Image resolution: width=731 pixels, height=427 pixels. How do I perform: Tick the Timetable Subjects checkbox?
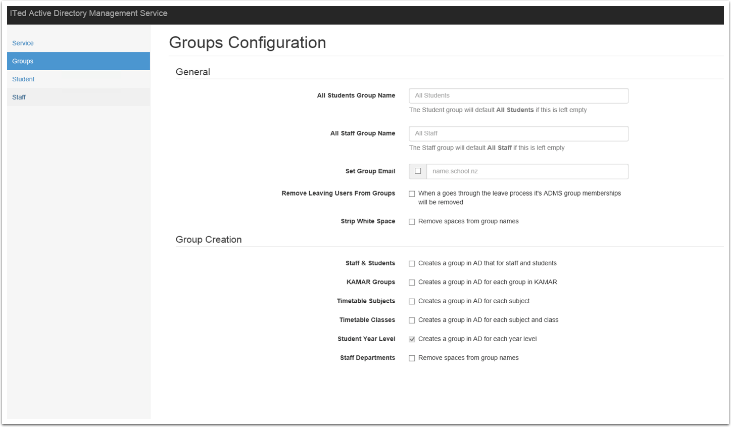[412, 301]
